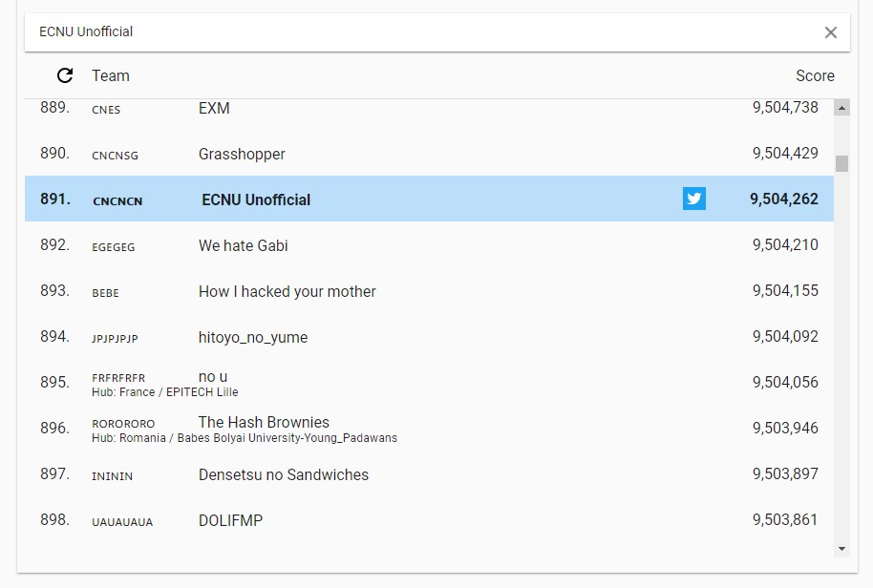Click the scrollbar down arrow
Image resolution: width=873 pixels, height=588 pixels.
pos(841,549)
